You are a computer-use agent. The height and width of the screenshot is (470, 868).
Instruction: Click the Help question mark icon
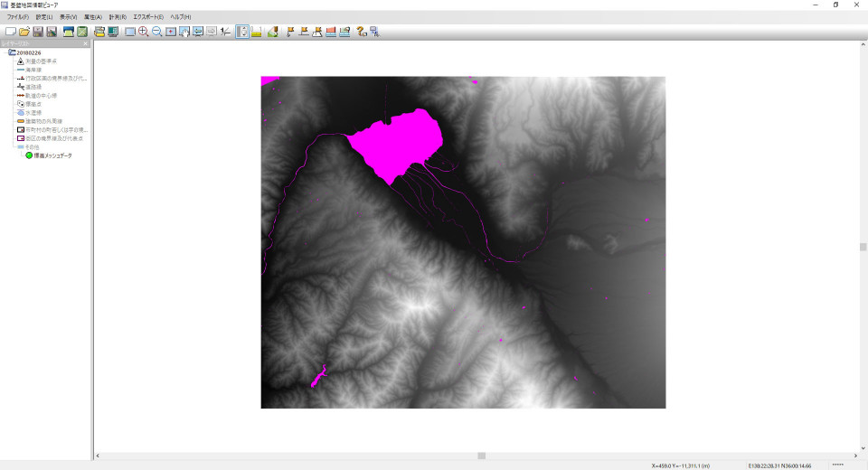pyautogui.click(x=361, y=32)
